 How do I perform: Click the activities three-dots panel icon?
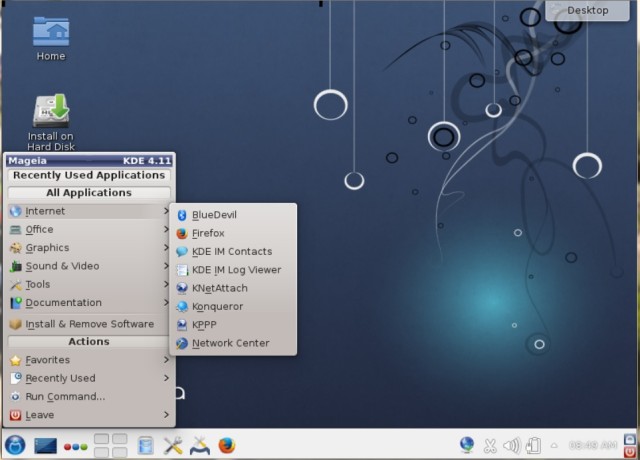click(76, 447)
